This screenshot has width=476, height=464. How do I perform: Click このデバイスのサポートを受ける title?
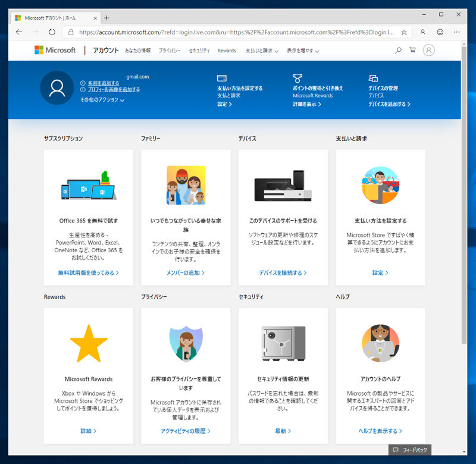pos(283,221)
